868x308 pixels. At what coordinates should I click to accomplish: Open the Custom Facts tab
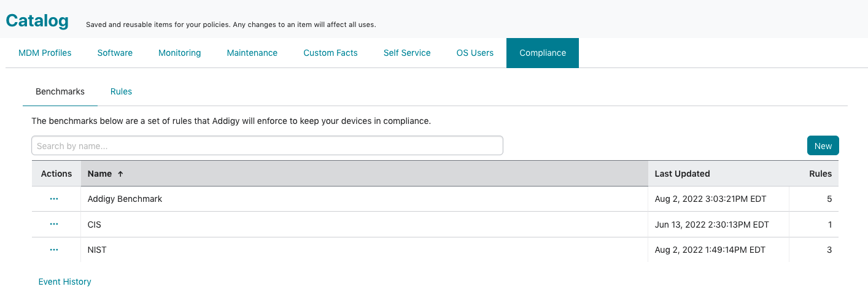(x=330, y=53)
